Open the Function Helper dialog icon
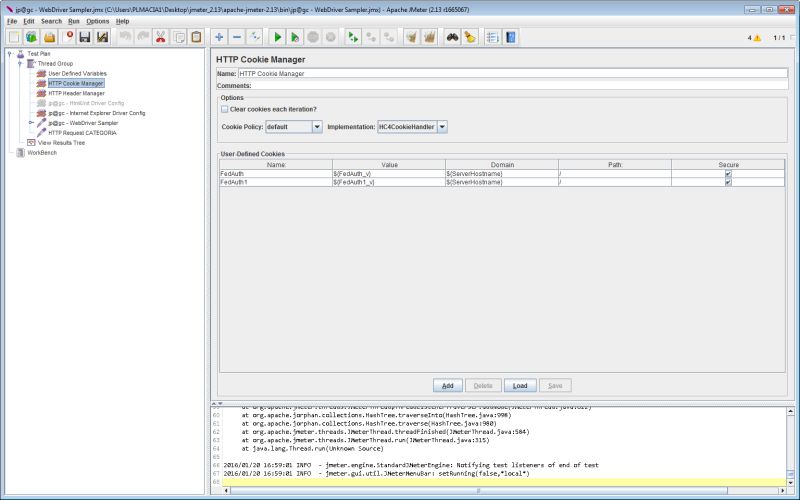The height and width of the screenshot is (500, 800). click(x=492, y=37)
